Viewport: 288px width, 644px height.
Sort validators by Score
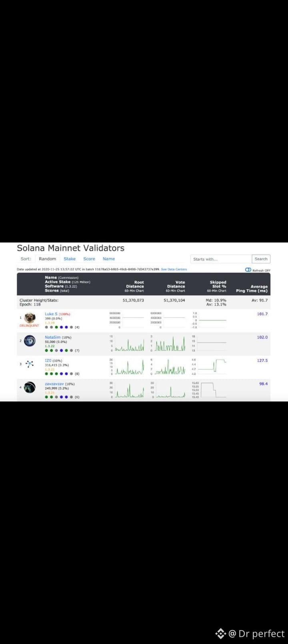pos(89,259)
